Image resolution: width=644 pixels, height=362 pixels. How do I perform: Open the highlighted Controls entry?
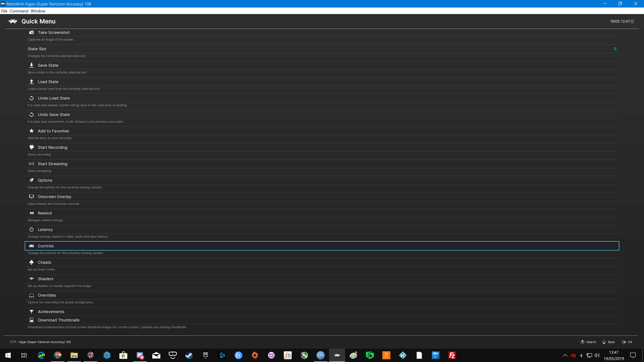[322, 246]
